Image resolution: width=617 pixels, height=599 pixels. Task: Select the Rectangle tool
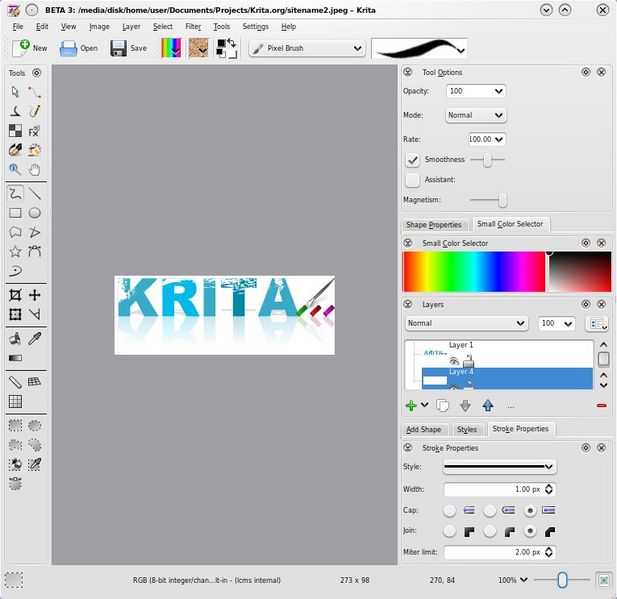[x=15, y=213]
